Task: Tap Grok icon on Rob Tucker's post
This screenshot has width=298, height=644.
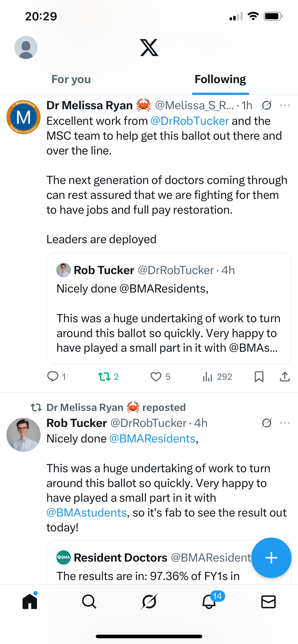Action: [267, 423]
